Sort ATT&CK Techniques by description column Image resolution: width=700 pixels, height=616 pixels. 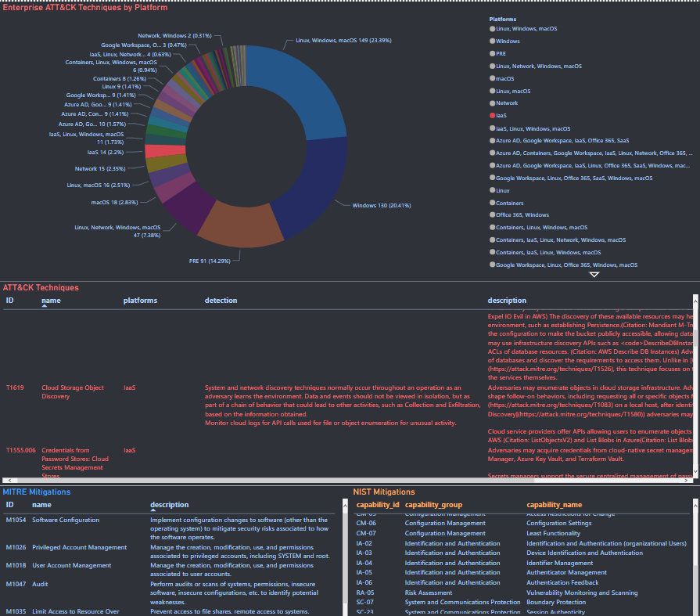(x=507, y=301)
